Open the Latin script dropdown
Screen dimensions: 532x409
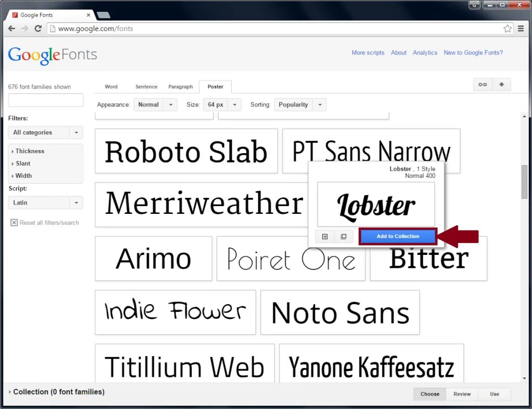coord(46,202)
